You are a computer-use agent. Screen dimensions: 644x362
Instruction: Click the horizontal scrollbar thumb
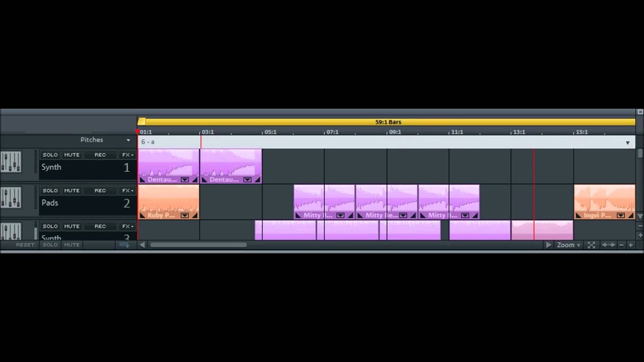tap(198, 245)
